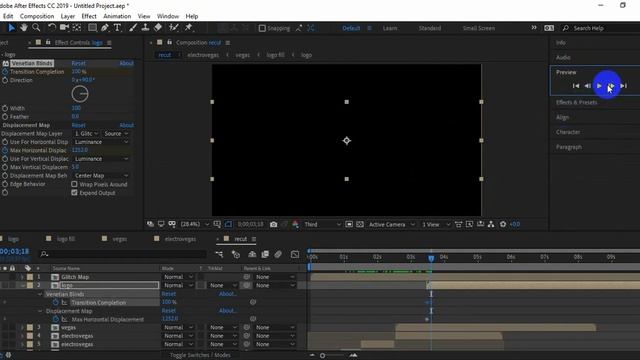640x360 pixels.
Task: Select the Hand tool
Action: coord(24,27)
